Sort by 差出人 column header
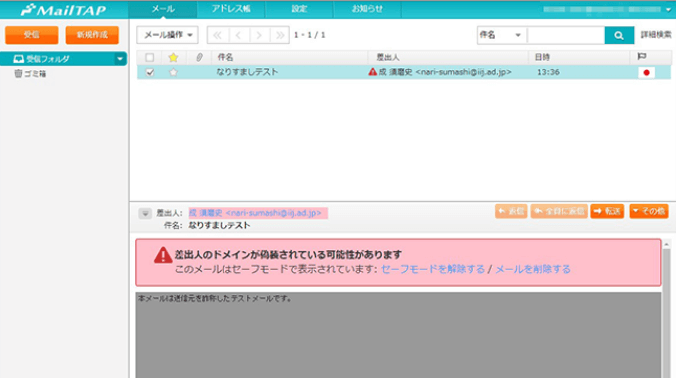 (x=448, y=57)
